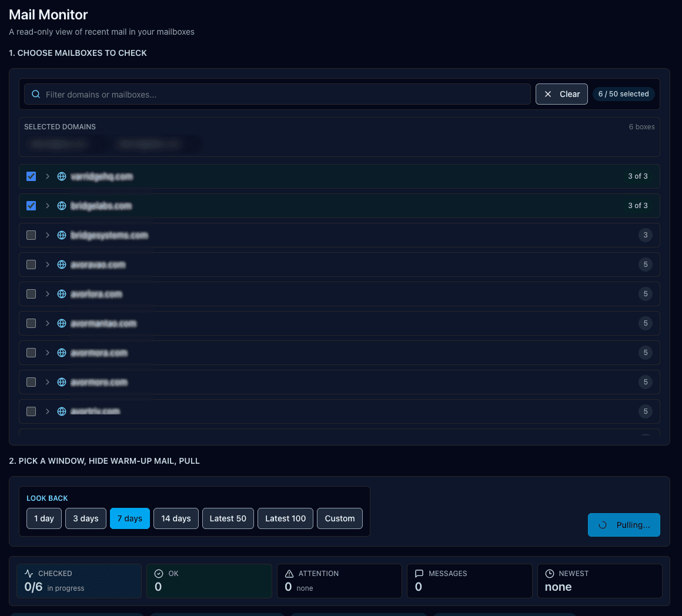The image size is (682, 616).
Task: Expand the fifth domain row chevron
Action: 48,294
